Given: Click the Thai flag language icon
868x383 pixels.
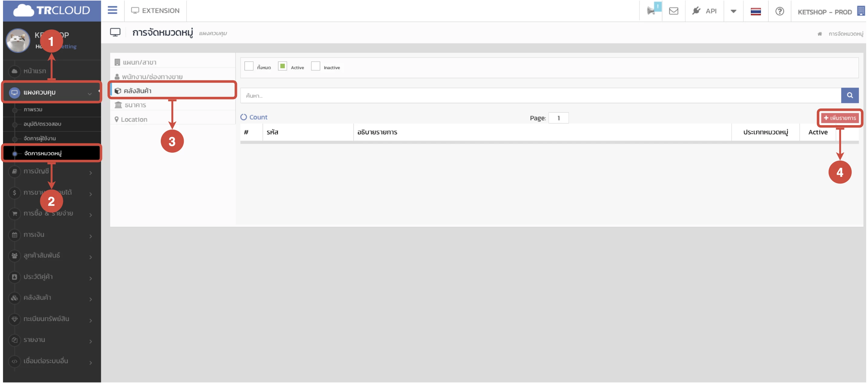Looking at the screenshot, I should (x=755, y=11).
